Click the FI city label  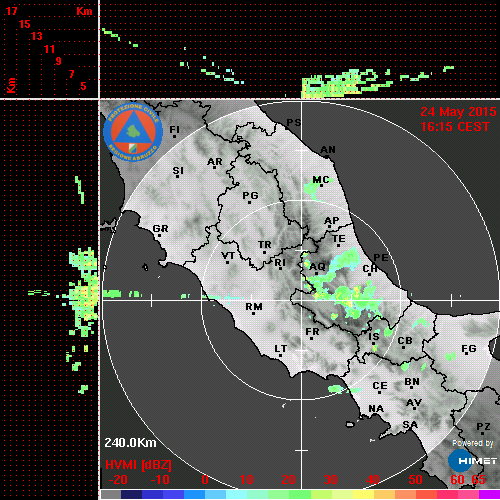click(175, 129)
